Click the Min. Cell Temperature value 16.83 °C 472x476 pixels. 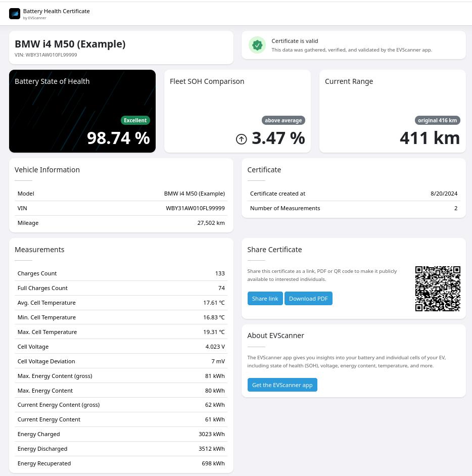(x=214, y=317)
